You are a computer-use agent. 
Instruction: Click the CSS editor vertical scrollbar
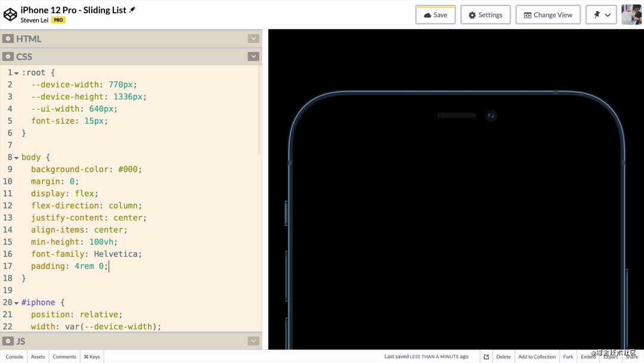[259, 110]
